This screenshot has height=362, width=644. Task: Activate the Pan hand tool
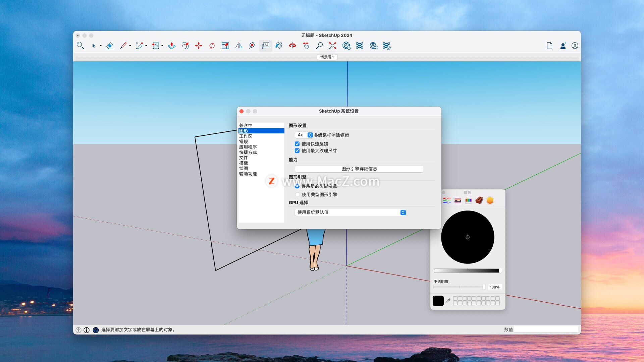click(306, 46)
